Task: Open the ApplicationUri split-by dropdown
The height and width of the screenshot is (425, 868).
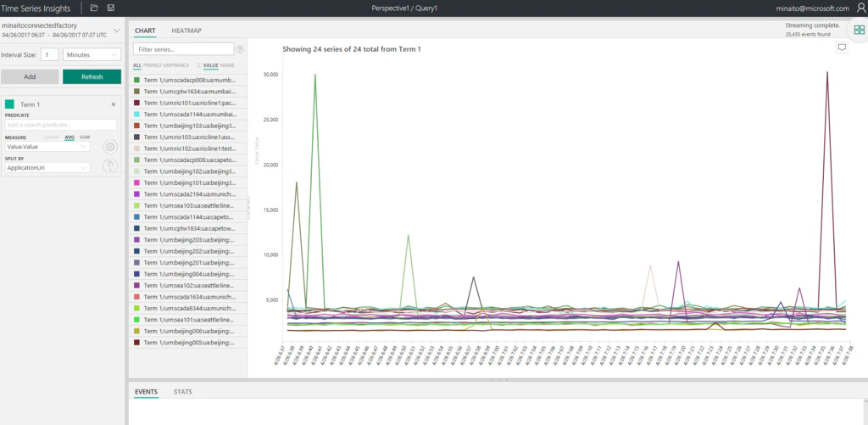Action: [x=47, y=167]
